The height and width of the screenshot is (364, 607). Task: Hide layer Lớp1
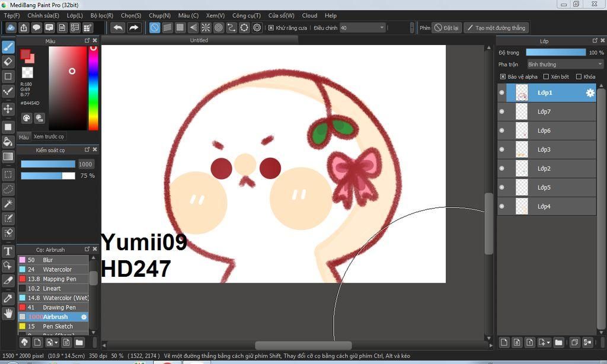[x=501, y=93]
